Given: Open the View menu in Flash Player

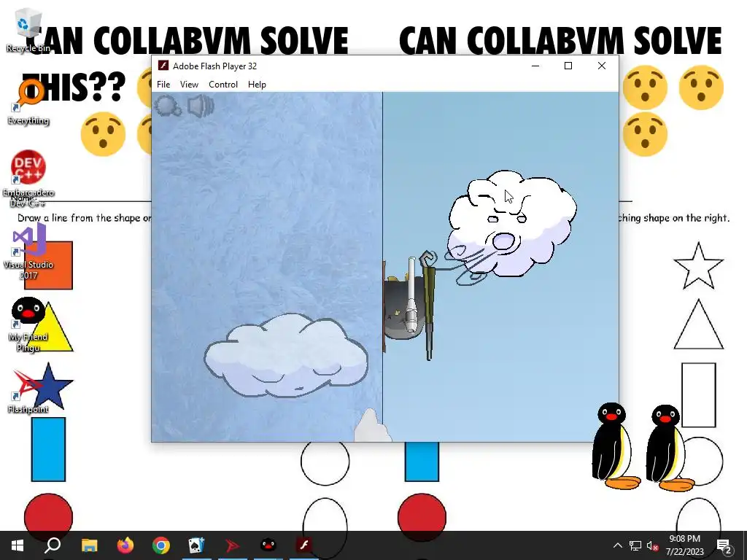Looking at the screenshot, I should (189, 85).
